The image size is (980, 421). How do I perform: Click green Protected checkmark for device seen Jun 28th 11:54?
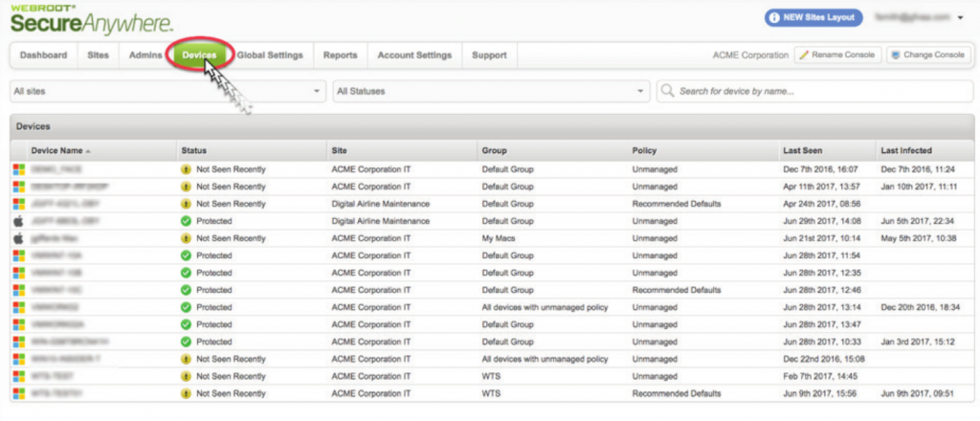pyautogui.click(x=186, y=255)
